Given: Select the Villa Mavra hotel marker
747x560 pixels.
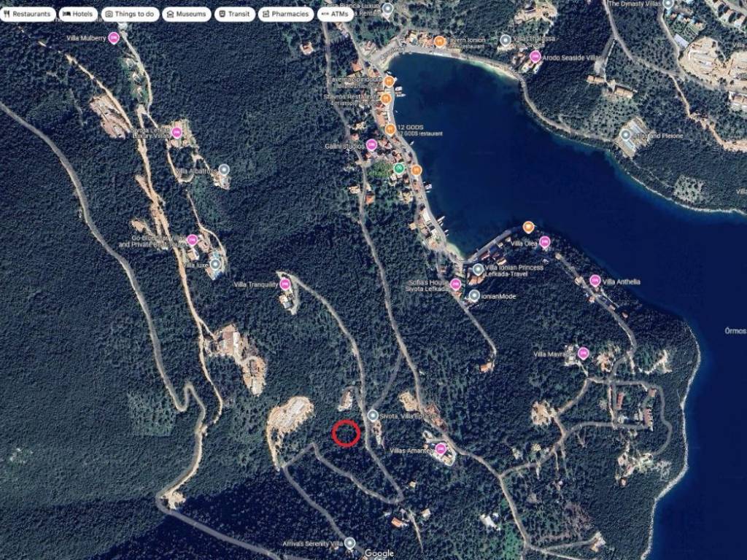Looking at the screenshot, I should point(583,354).
